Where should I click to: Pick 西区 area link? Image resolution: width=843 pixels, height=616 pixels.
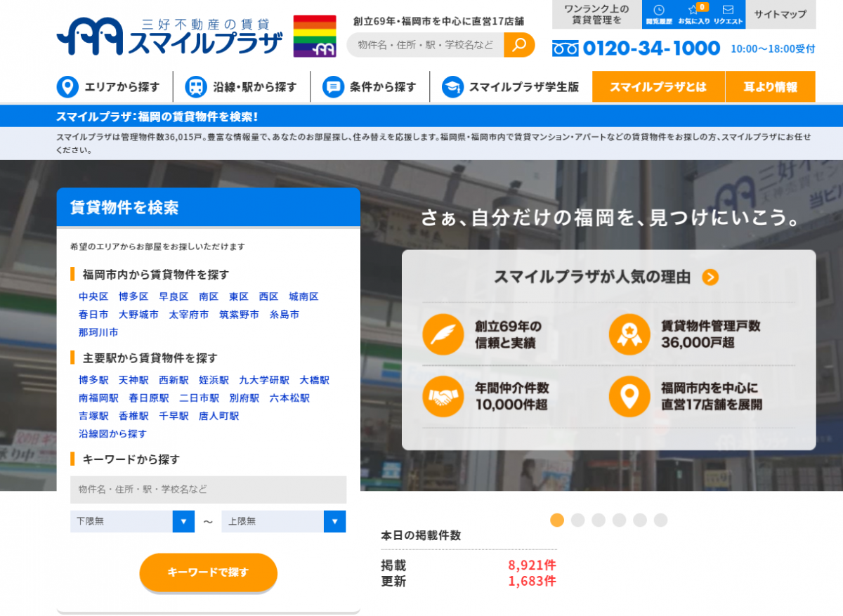pos(269,296)
